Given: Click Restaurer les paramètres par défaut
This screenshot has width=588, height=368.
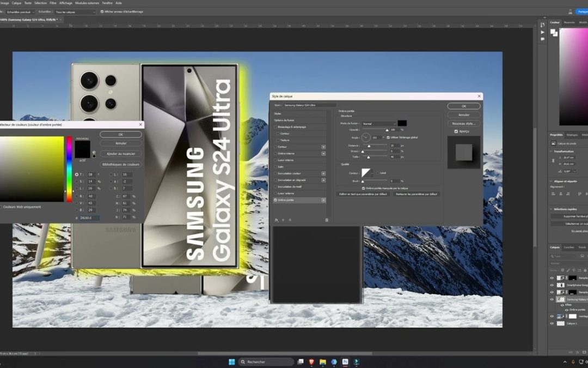Looking at the screenshot, I should (416, 194).
